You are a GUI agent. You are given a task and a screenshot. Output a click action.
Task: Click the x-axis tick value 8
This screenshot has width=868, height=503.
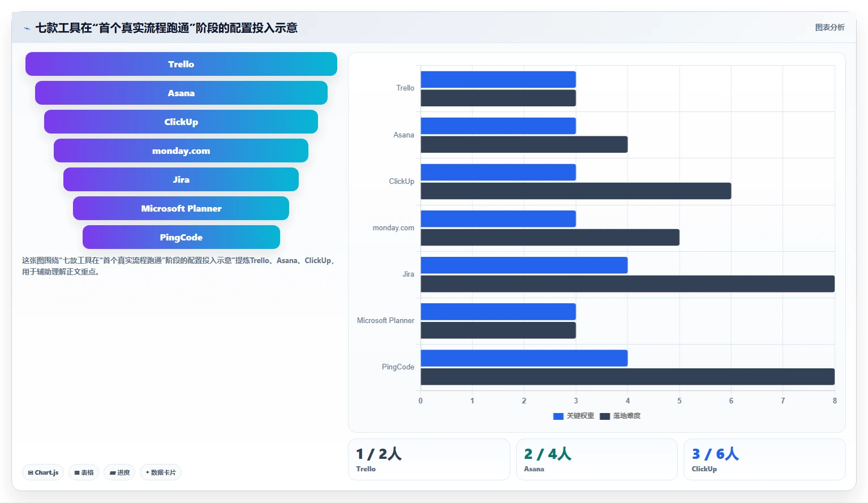pyautogui.click(x=835, y=401)
